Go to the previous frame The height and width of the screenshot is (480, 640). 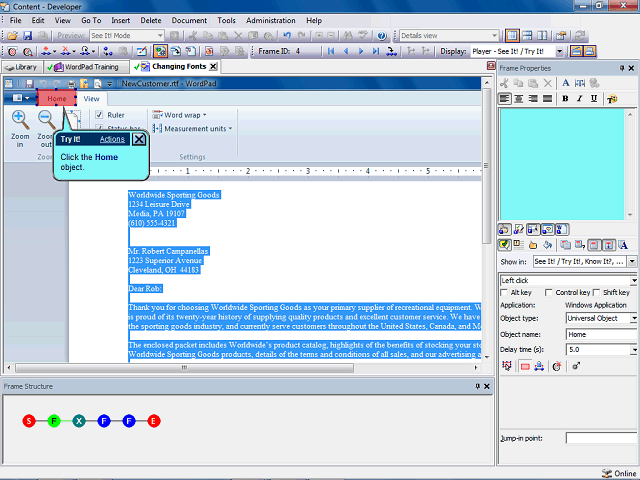tap(346, 51)
